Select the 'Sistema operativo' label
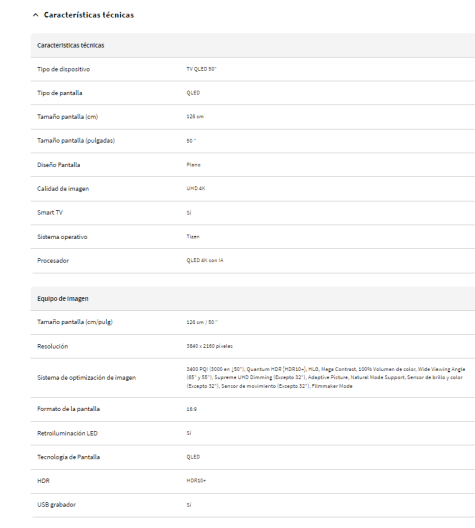 (62, 237)
